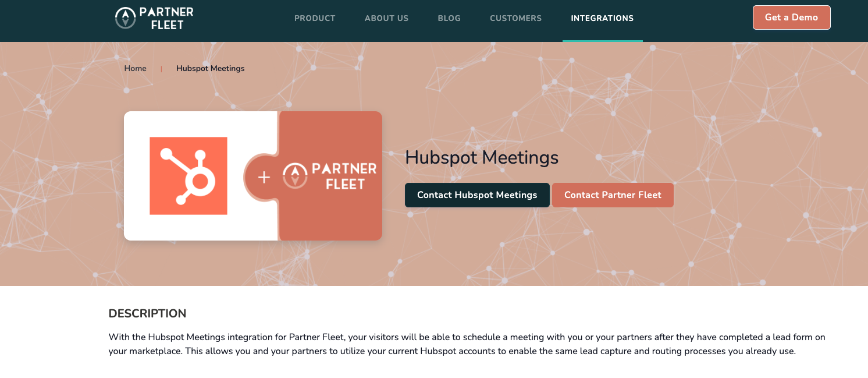
Task: Click the orange HubSpot sprocket logo
Action: (x=188, y=176)
